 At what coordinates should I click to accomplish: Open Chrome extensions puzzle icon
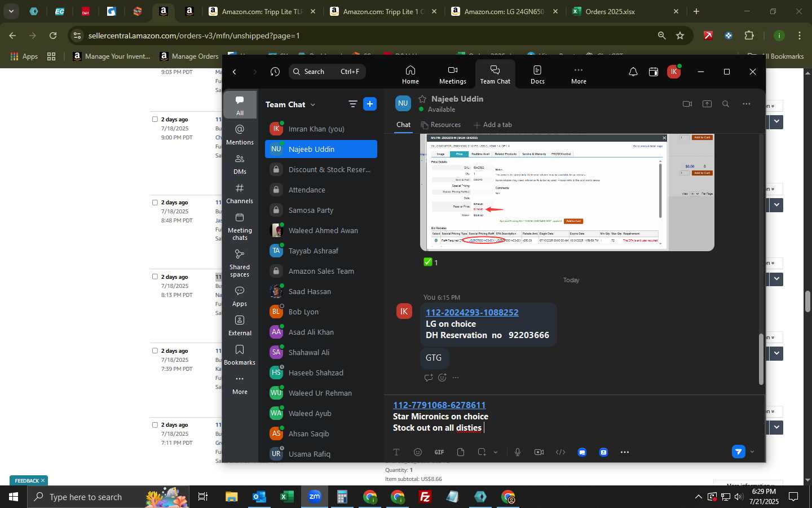coord(749,36)
